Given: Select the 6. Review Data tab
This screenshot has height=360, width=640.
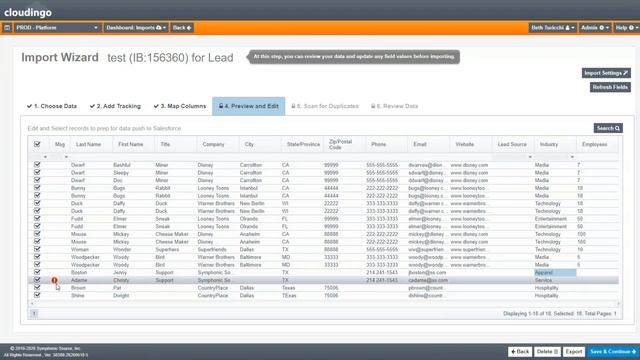Looking at the screenshot, I should [x=395, y=106].
